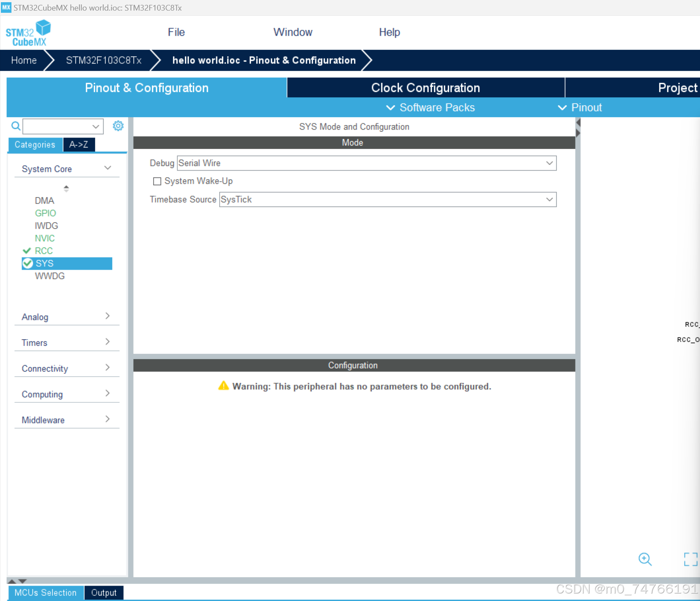Click the search magnifier icon
The height and width of the screenshot is (601, 700).
click(16, 126)
